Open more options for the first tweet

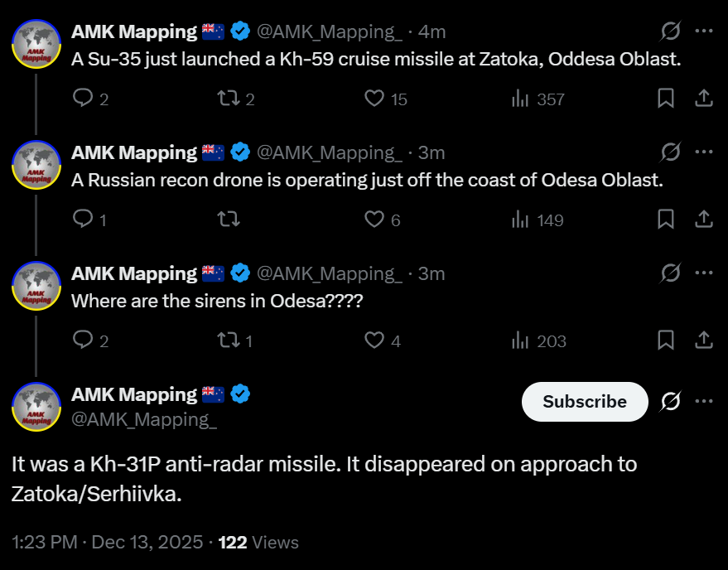coord(703,31)
